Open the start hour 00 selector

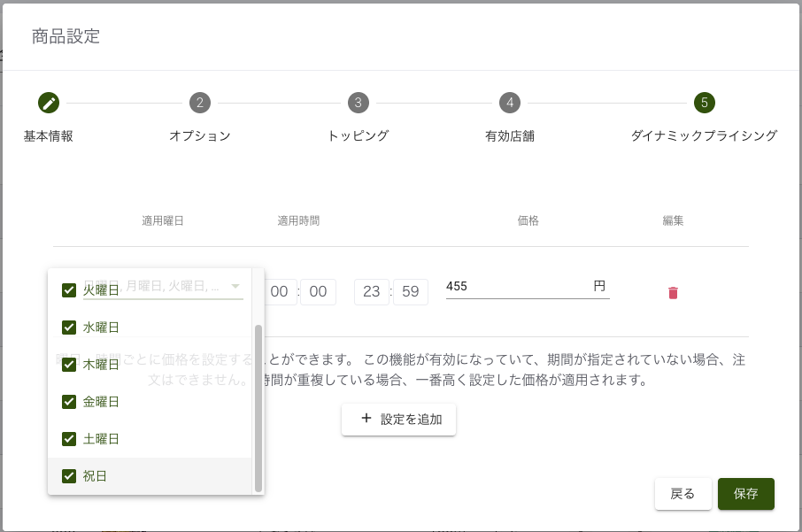279,292
